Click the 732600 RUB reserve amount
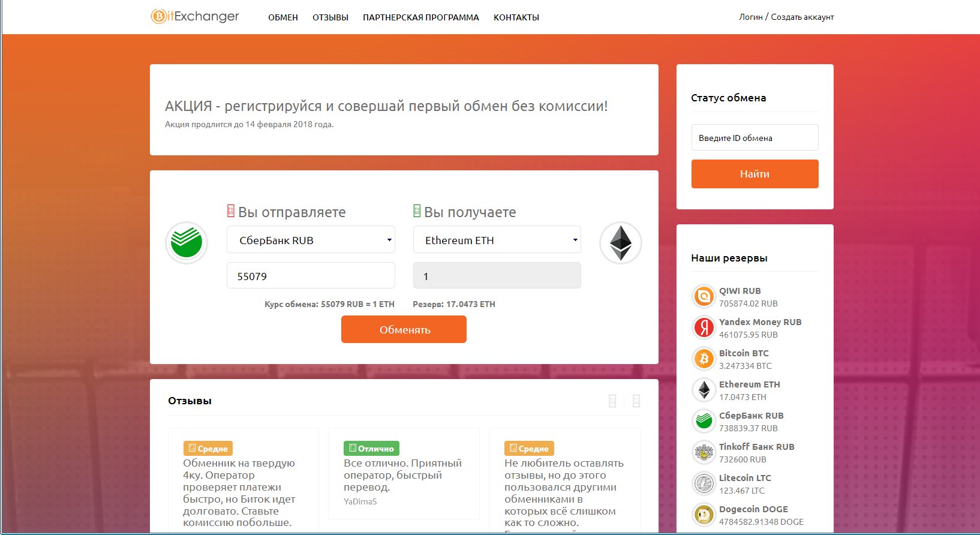This screenshot has width=980, height=535. click(742, 459)
